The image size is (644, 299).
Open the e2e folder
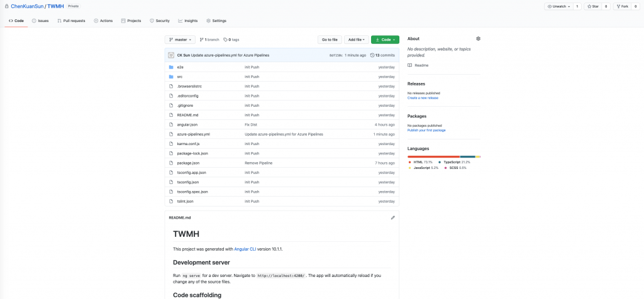[180, 67]
